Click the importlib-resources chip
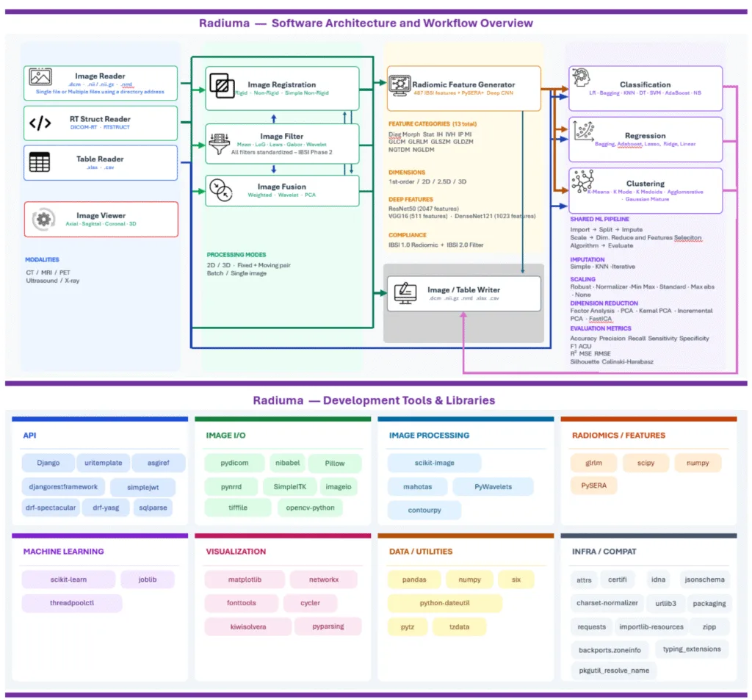Screen dimensions: 752x700 pos(651,626)
